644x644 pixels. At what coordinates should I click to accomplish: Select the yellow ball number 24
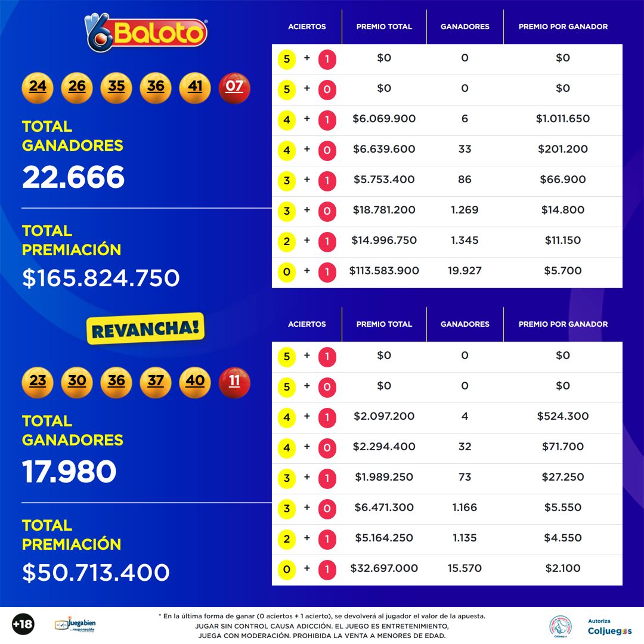pos(38,88)
